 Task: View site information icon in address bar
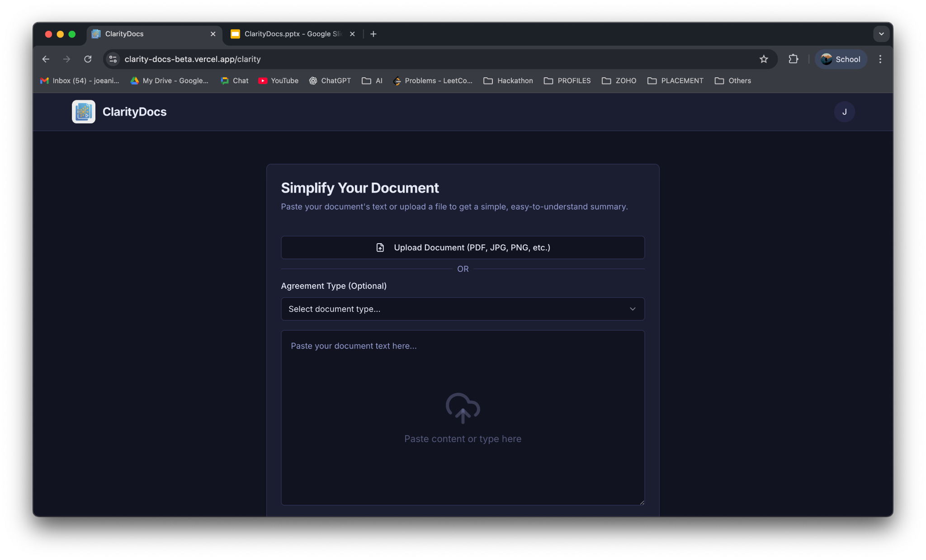113,59
